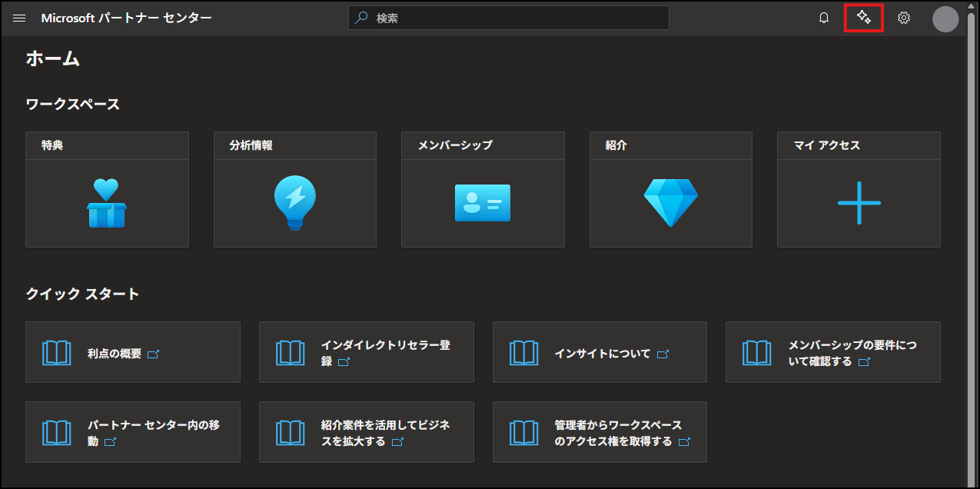
Task: Open the account avatar menu
Action: pos(945,19)
